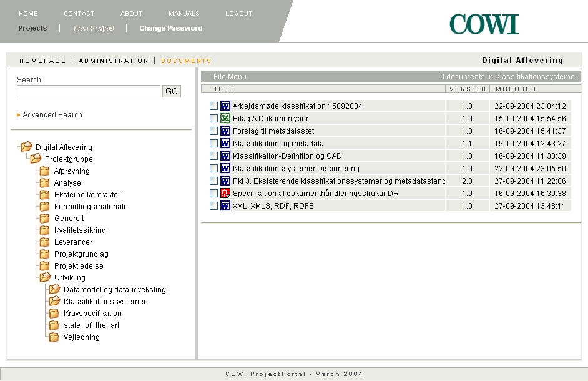Tick the checkbox for Forslag til metadatasæt
This screenshot has width=588, height=381.
tap(213, 131)
